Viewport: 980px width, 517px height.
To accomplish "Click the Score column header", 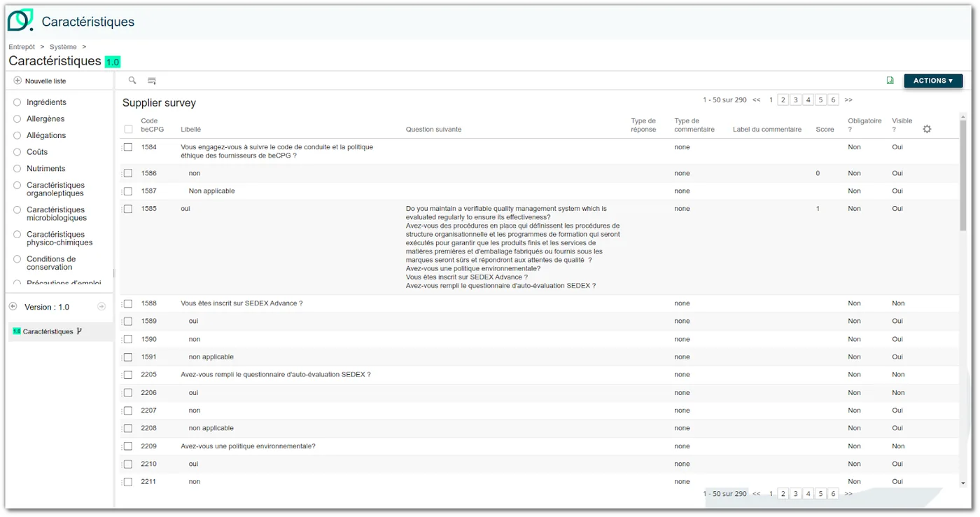I will click(825, 130).
